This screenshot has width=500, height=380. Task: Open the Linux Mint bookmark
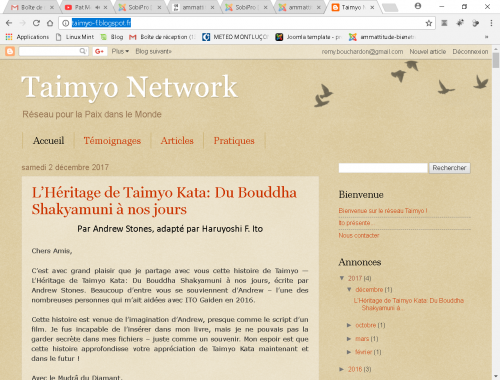75,37
